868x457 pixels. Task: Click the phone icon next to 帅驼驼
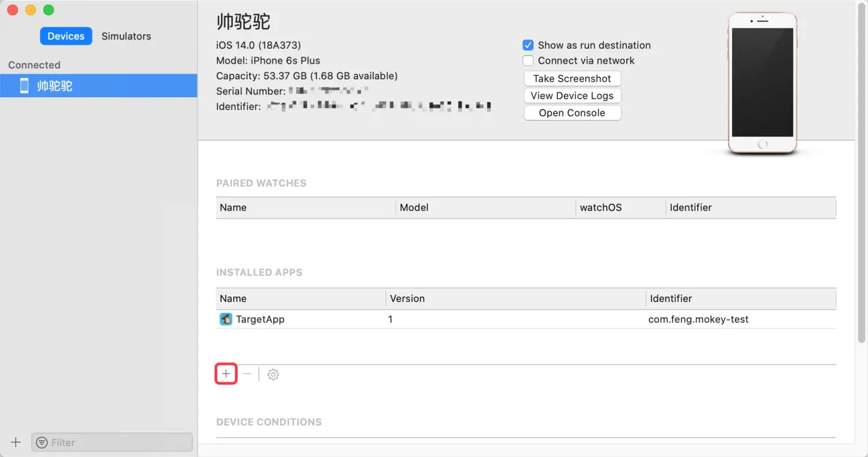pos(24,86)
